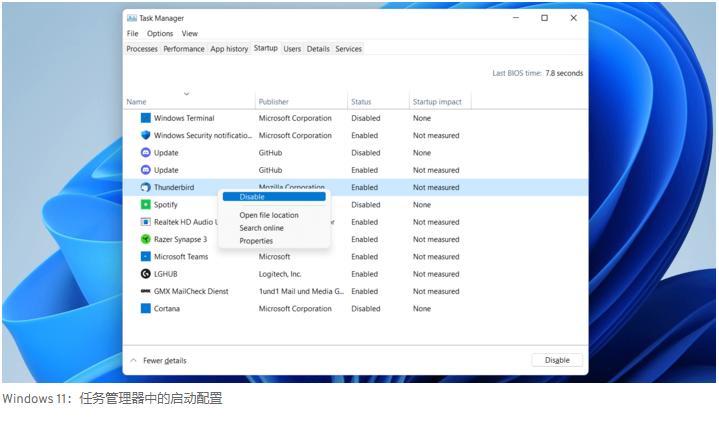719x423 pixels.
Task: Collapse view with the Fewer details chevron
Action: click(x=133, y=361)
